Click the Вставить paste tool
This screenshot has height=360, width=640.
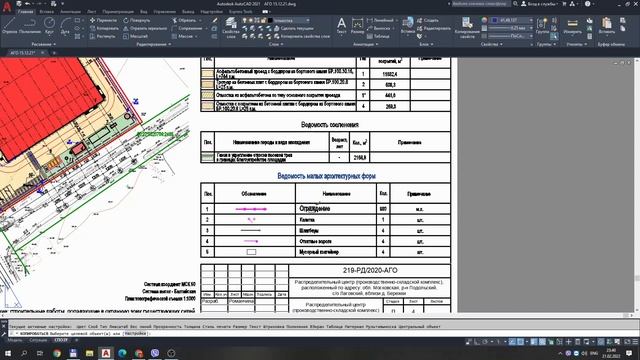coord(607,26)
